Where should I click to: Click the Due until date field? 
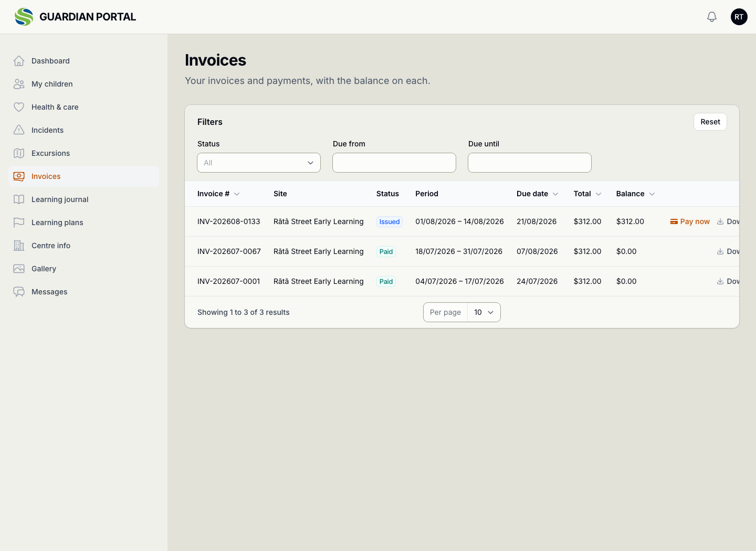[x=530, y=163]
